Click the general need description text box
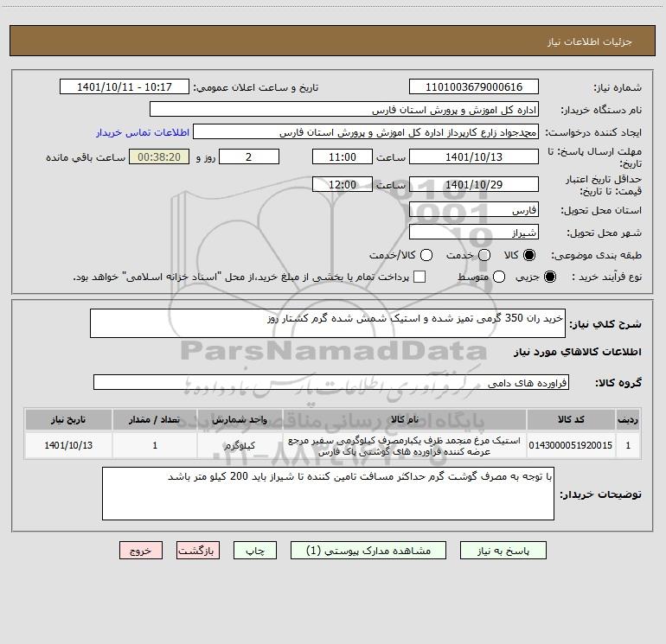This screenshot has width=666, height=644. click(328, 323)
